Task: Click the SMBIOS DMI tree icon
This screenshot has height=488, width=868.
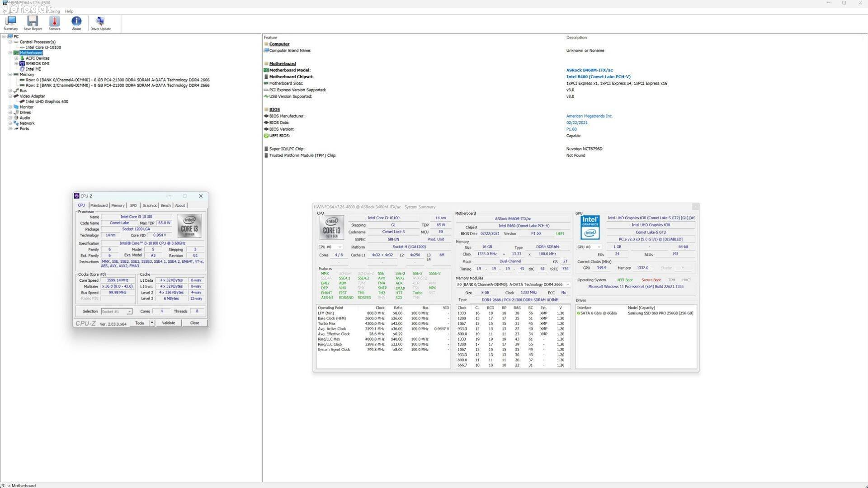Action: click(x=22, y=64)
